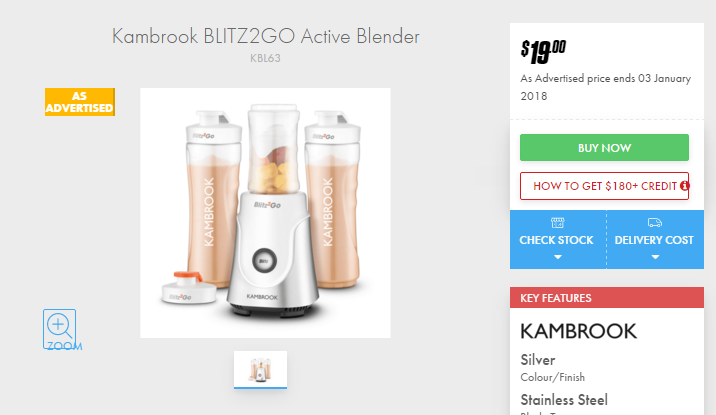Screen dimensions: 716x415
Task: Click the main blender product image
Action: coord(265,213)
